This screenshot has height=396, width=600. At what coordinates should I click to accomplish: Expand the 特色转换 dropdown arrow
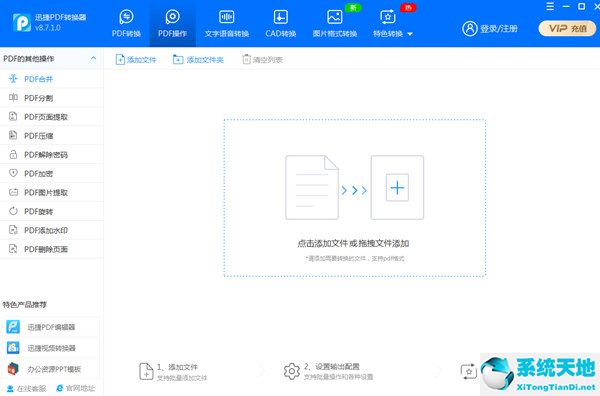pos(410,34)
